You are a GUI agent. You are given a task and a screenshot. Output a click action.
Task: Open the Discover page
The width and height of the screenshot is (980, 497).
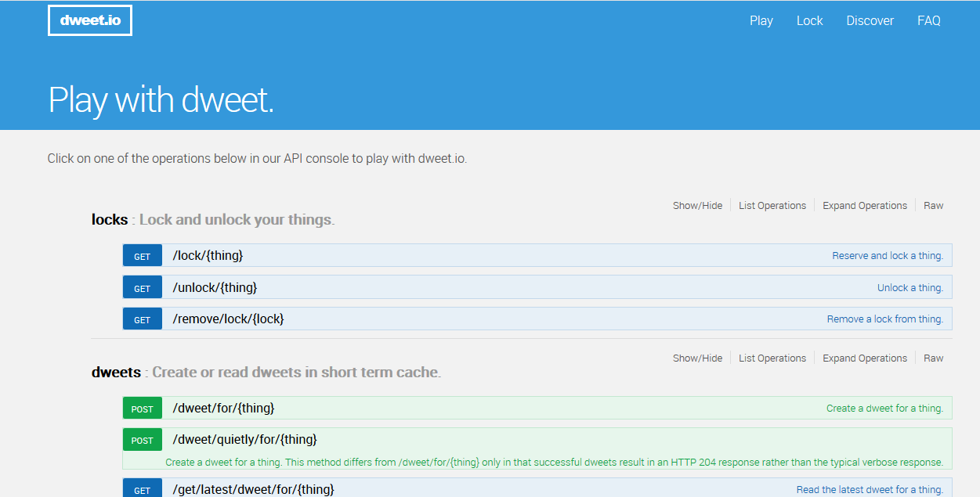(870, 21)
